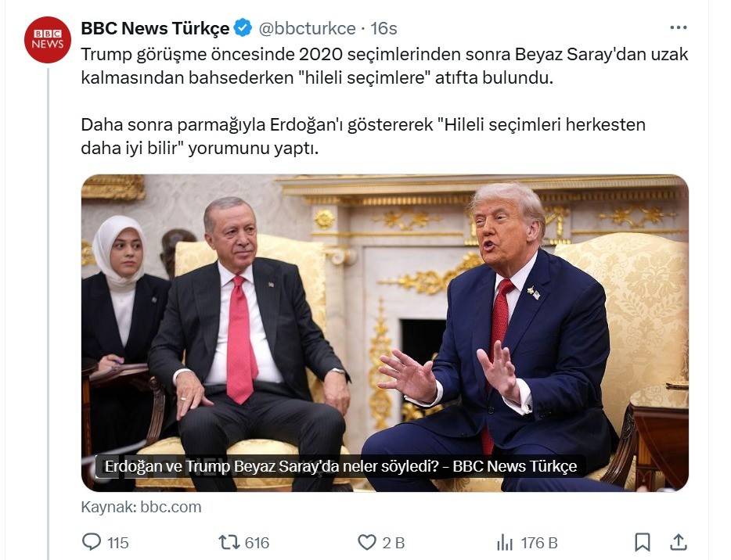Open the three-dot more options menu

click(x=679, y=27)
